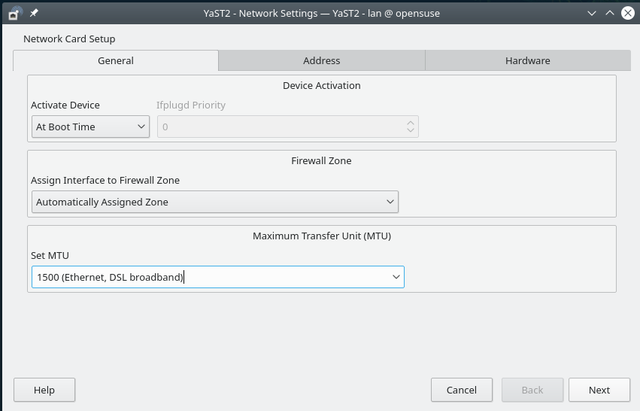Click the Maximum Transfer Unit (MTU) title
This screenshot has height=411, width=640.
(x=322, y=236)
